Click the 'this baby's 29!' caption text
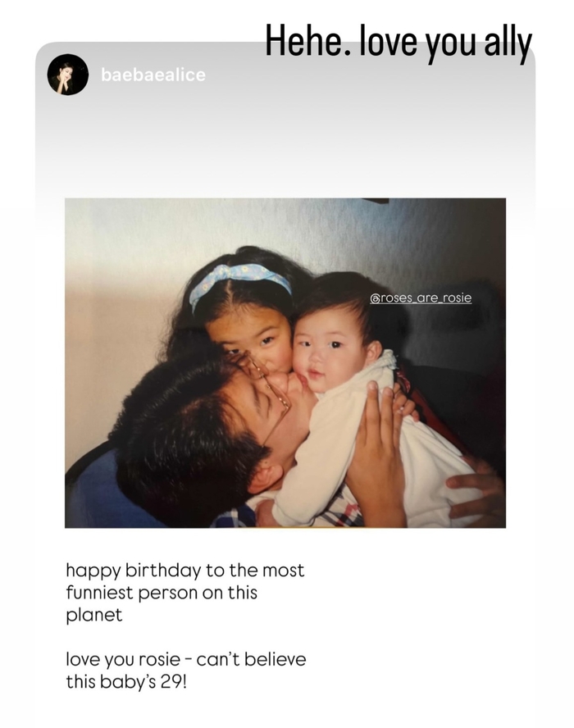This screenshot has height=728, width=574. pyautogui.click(x=125, y=681)
